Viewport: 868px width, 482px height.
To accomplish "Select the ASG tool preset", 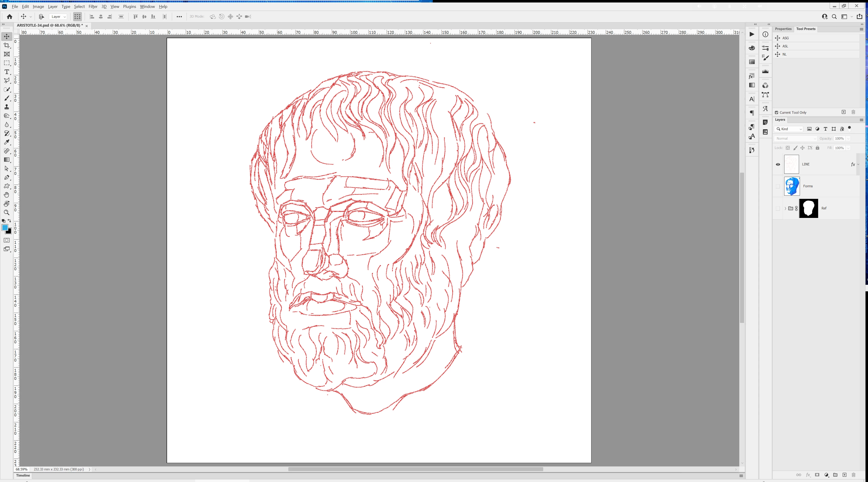I will [x=786, y=38].
